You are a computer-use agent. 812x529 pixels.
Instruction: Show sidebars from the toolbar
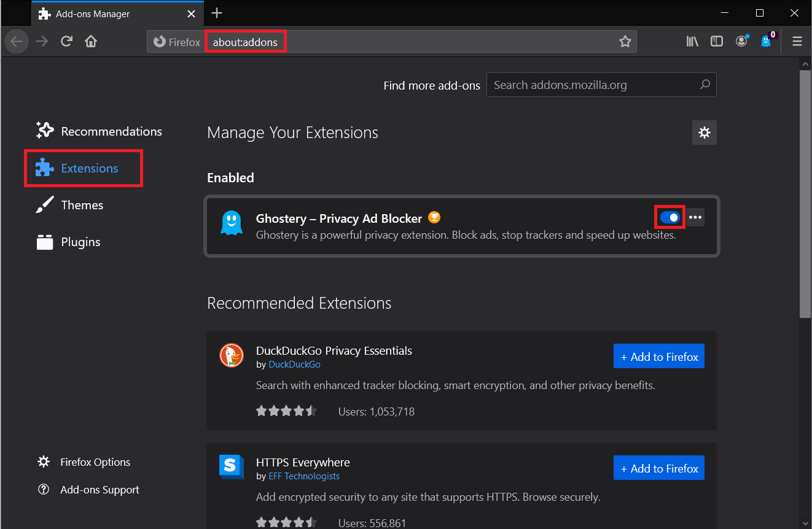(717, 42)
